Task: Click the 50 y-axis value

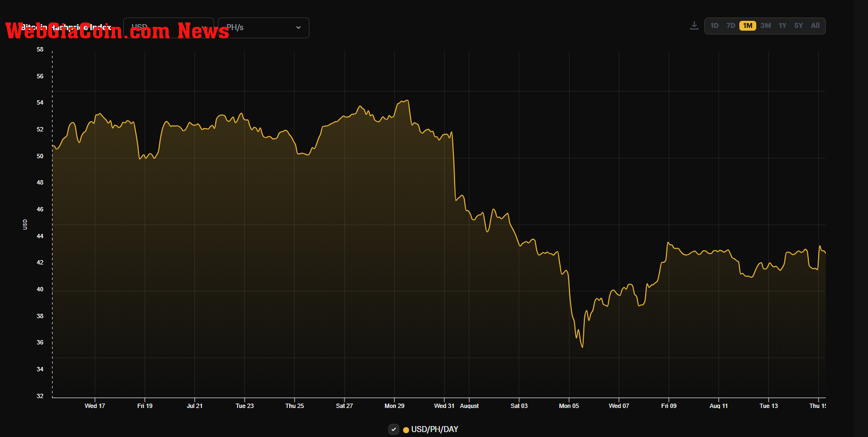Action: coord(40,156)
